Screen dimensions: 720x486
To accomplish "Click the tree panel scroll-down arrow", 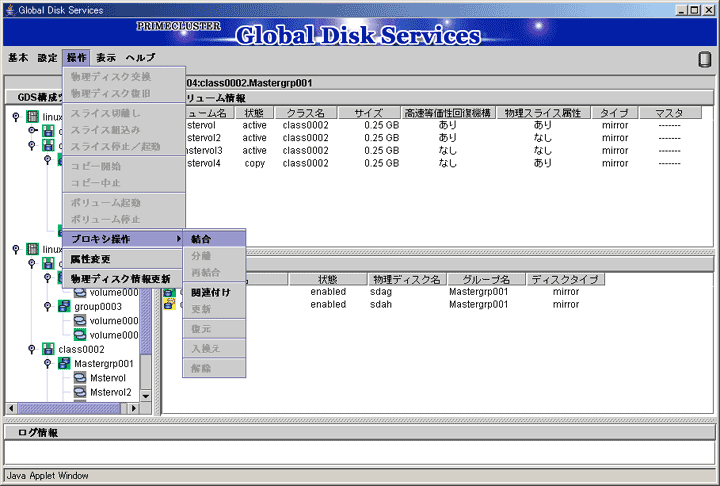I will point(146,396).
